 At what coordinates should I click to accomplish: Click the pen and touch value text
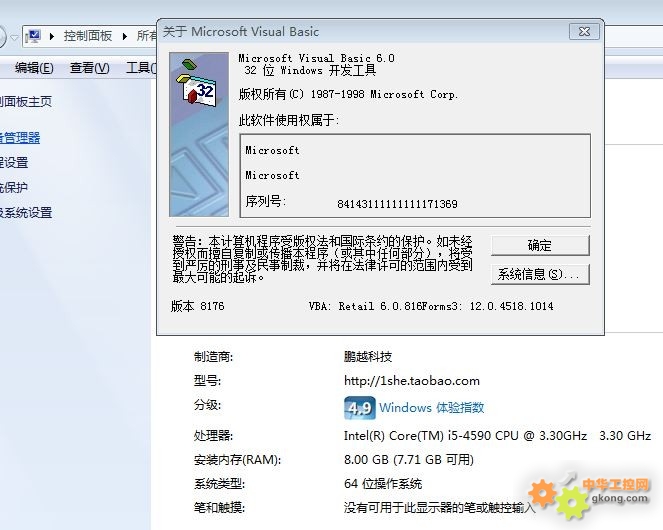pyautogui.click(x=440, y=507)
